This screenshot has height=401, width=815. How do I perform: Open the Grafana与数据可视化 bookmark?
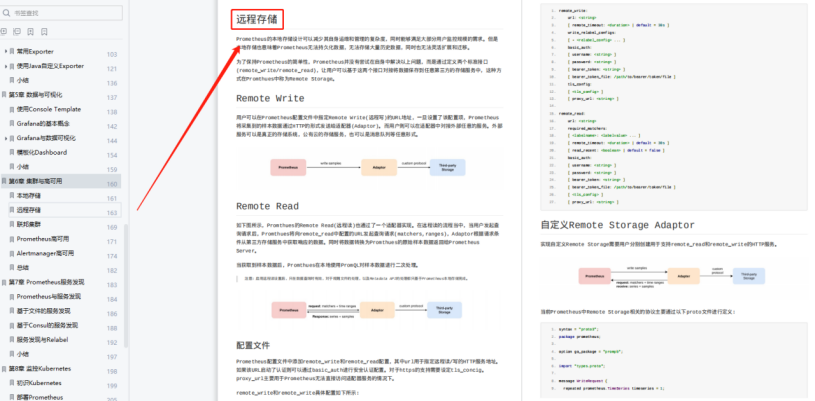click(x=46, y=138)
